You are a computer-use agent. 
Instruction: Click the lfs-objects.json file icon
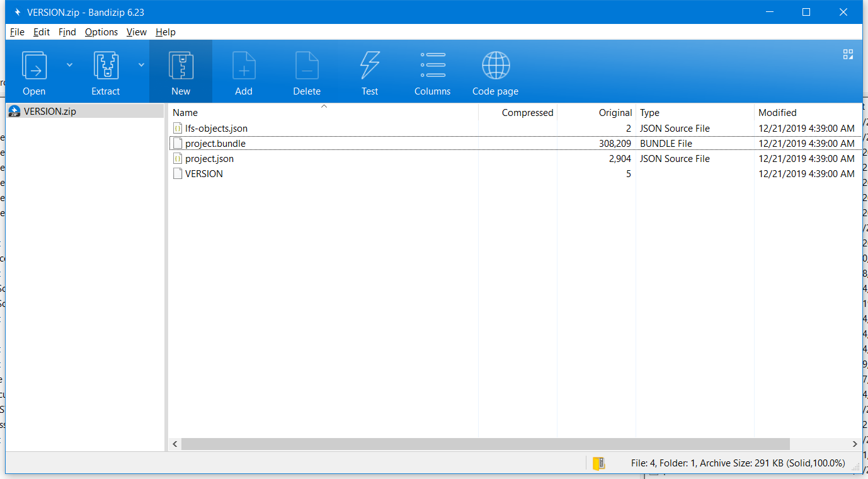178,128
